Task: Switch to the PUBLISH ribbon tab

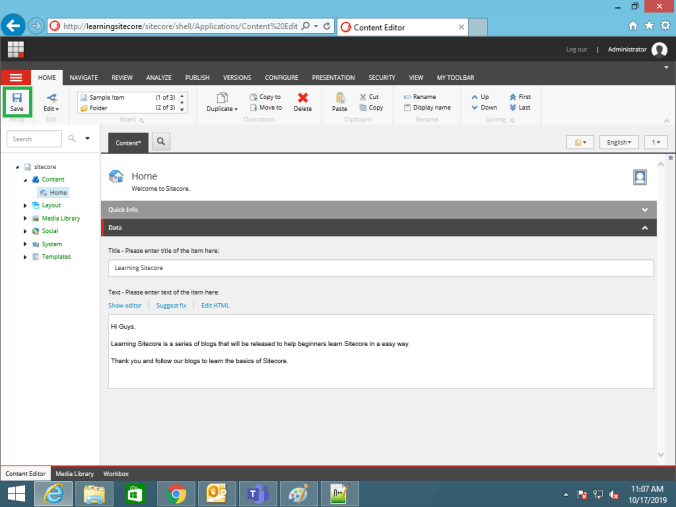Action: pos(197,77)
